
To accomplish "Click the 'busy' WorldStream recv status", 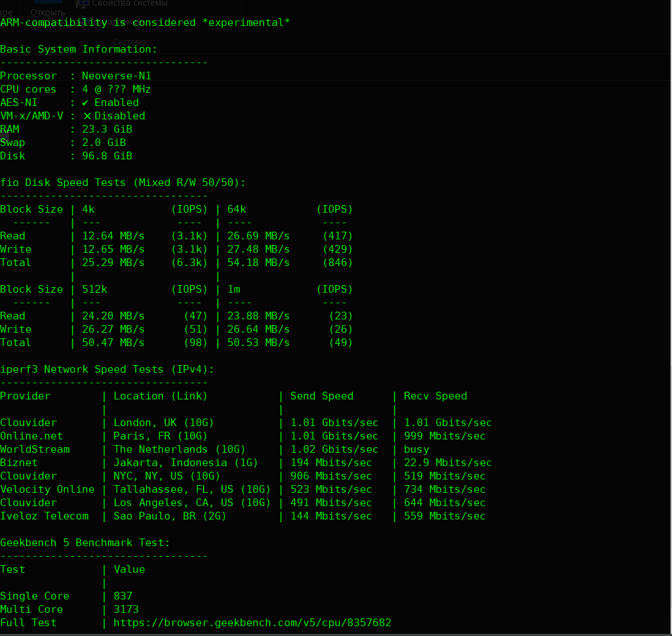I will point(417,449).
